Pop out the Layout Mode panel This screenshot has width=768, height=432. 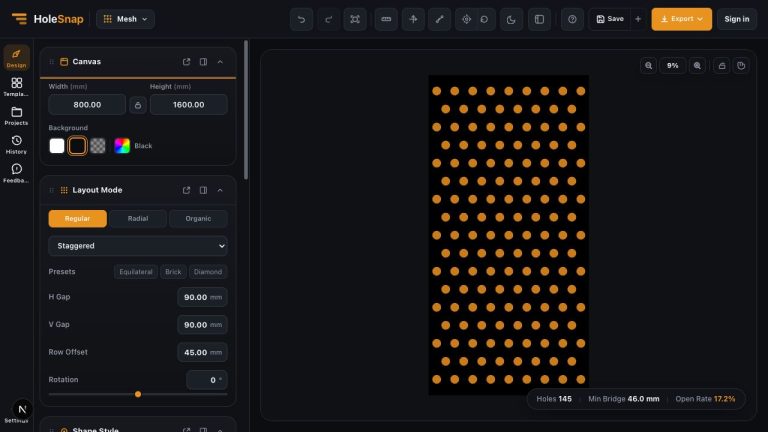click(186, 190)
